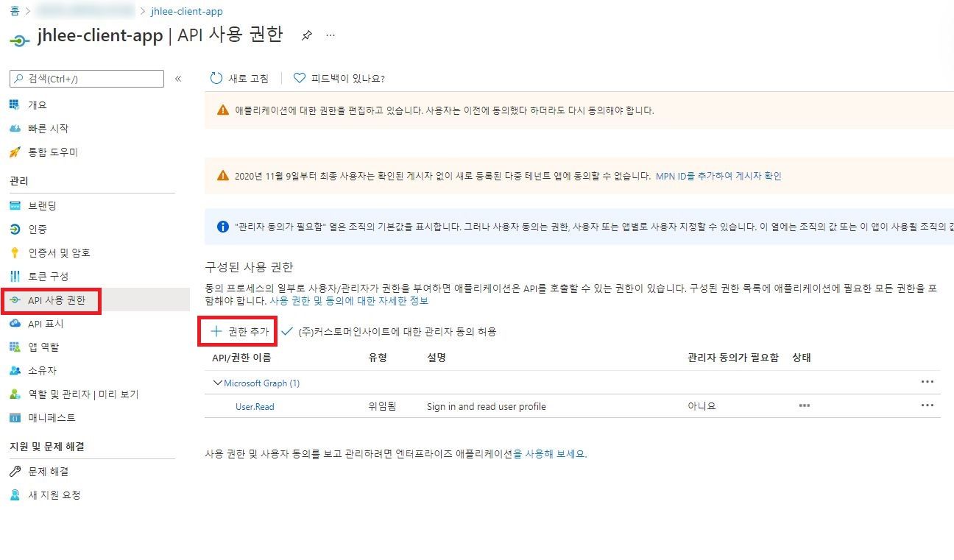954x560 pixels.
Task: Click Sign in and read user profile text
Action: pos(487,406)
